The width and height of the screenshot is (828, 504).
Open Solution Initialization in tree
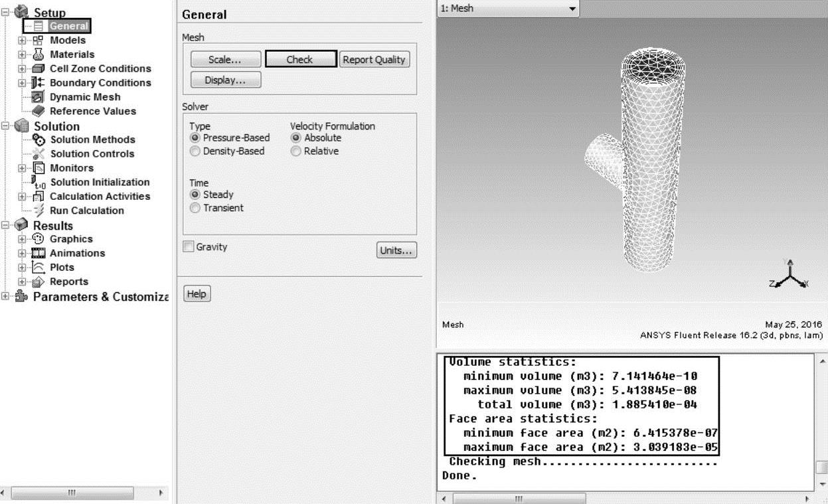tap(100, 182)
